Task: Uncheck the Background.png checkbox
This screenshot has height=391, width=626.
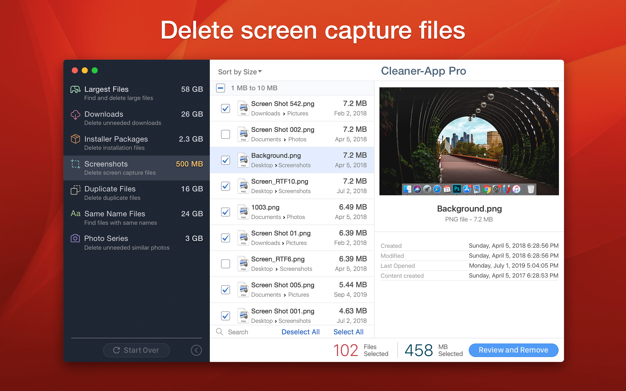Action: [226, 160]
